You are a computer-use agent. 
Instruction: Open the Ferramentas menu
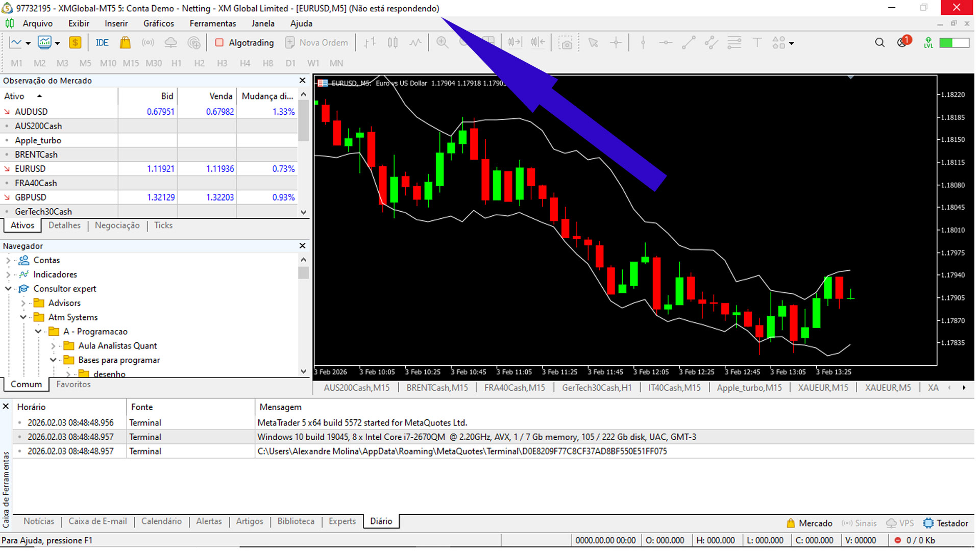[212, 23]
